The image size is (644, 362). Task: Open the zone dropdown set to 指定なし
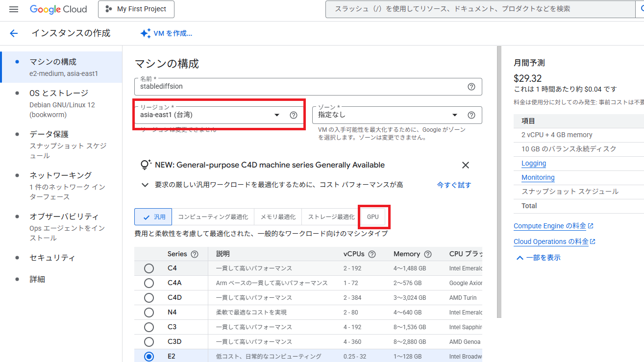pos(397,115)
